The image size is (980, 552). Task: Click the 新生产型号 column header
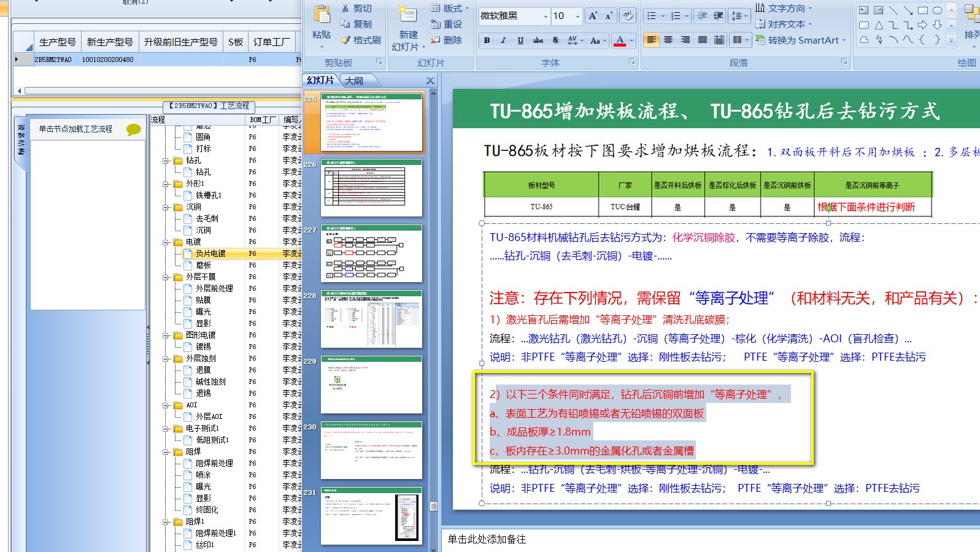[x=110, y=42]
